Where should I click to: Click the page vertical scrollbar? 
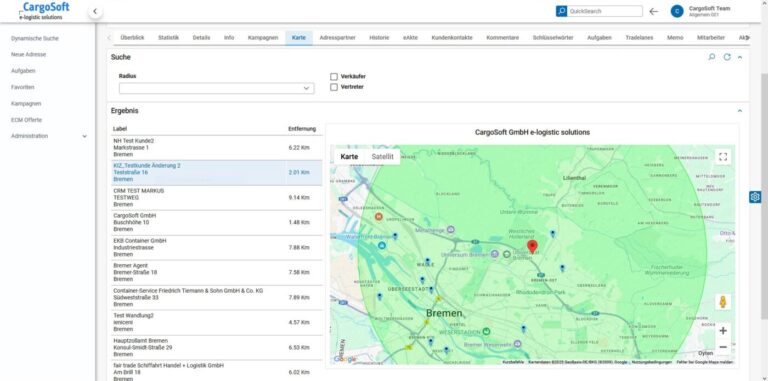[764, 196]
